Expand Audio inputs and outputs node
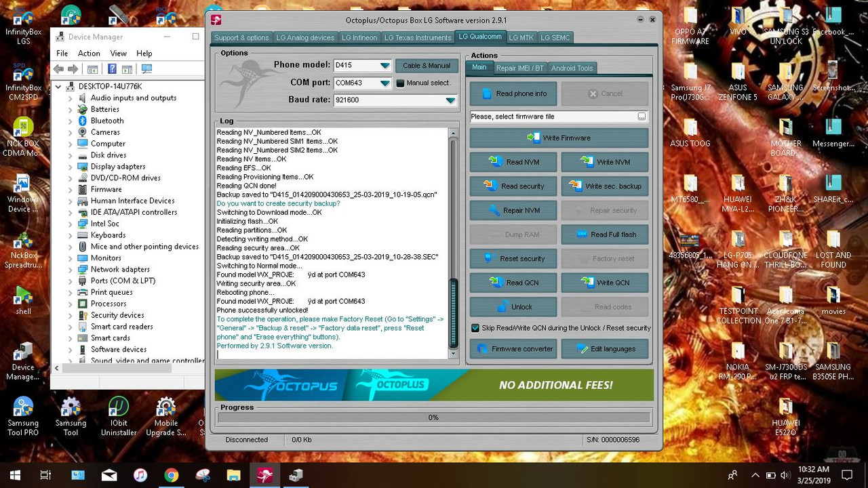Screen dimensions: 868x488 (x=70, y=98)
